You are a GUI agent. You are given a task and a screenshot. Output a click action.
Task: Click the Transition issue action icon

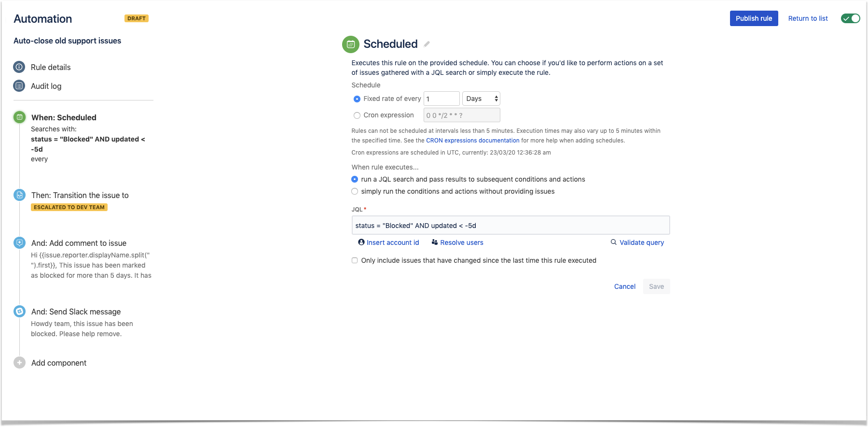click(19, 195)
